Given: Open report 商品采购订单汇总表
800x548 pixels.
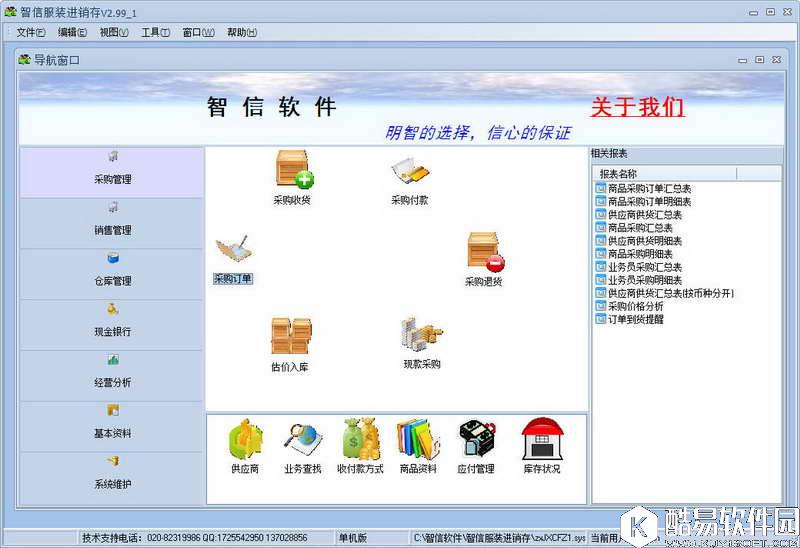Looking at the screenshot, I should 644,188.
